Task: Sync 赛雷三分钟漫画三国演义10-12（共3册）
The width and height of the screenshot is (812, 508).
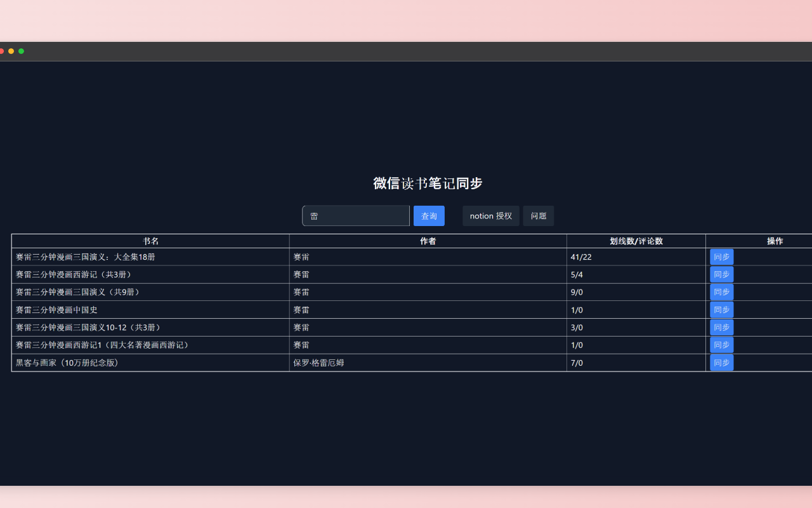Action: click(x=722, y=328)
